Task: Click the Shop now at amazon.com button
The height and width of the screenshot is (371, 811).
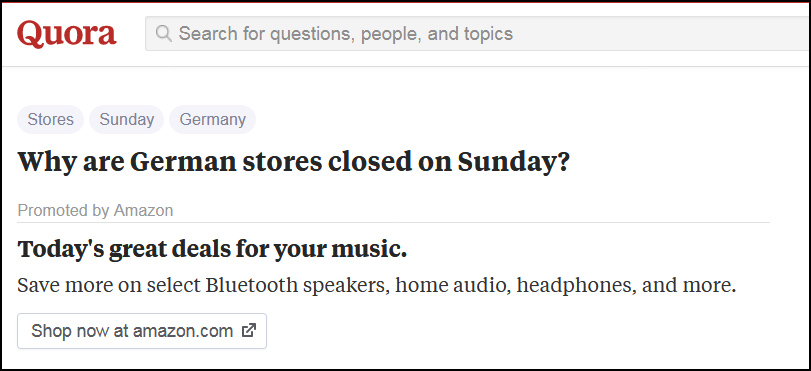Action: click(x=142, y=331)
